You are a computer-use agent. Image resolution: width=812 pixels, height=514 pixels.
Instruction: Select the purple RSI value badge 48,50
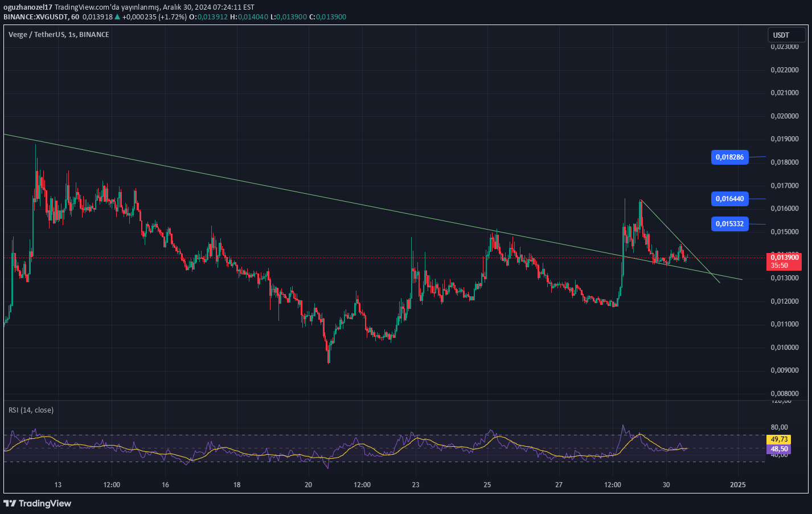click(780, 450)
